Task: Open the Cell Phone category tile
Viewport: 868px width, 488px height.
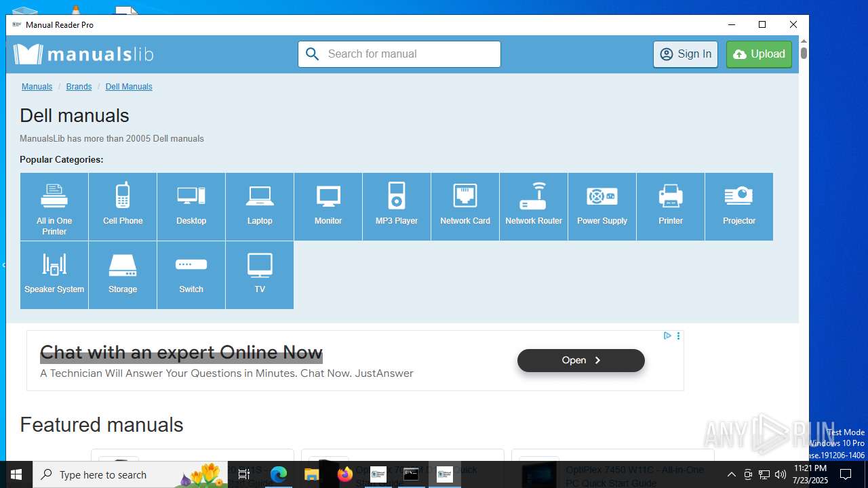Action: (x=123, y=207)
